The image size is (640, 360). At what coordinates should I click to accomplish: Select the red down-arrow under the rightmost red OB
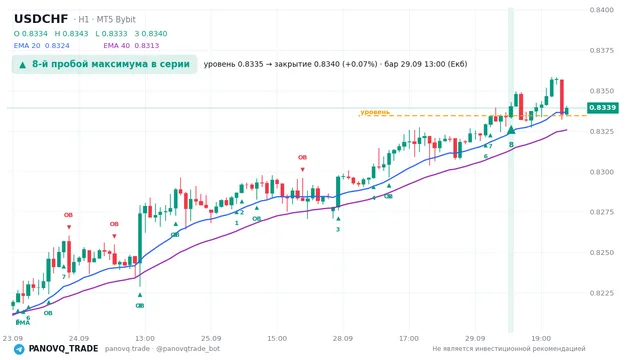302,169
